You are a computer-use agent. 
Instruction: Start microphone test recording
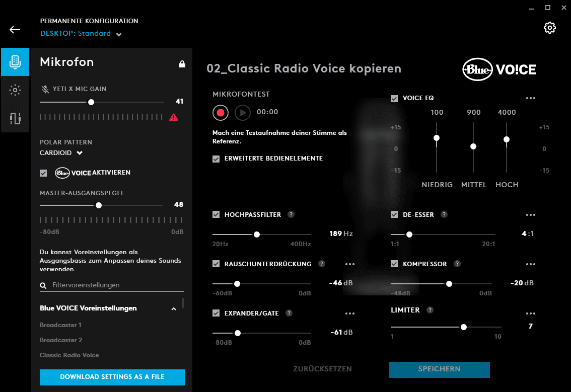point(221,113)
